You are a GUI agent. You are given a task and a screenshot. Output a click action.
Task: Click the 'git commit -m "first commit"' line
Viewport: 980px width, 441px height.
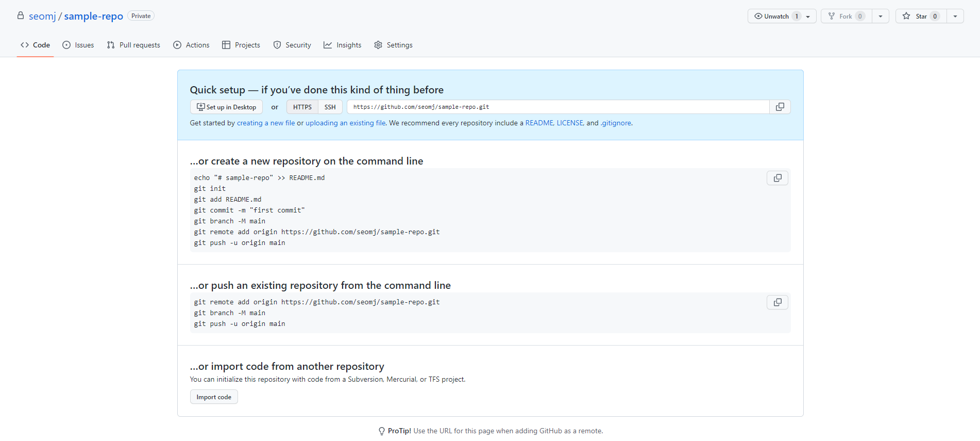249,210
